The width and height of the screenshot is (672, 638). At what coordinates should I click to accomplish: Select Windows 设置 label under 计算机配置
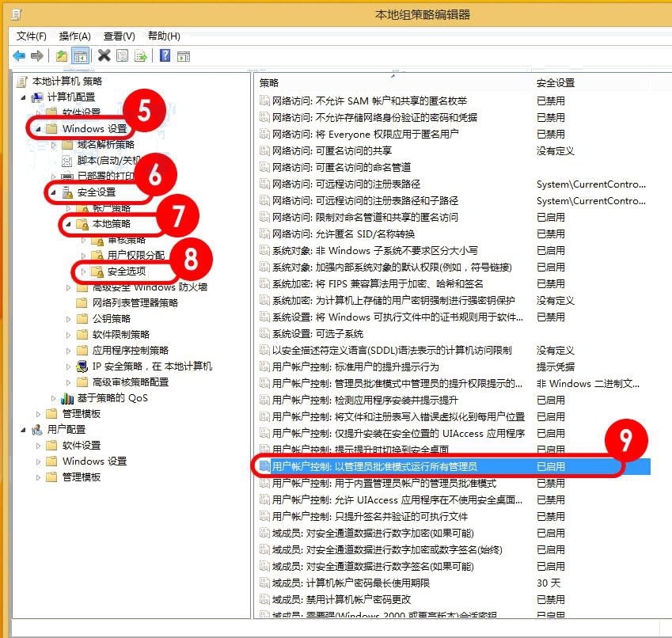[94, 129]
